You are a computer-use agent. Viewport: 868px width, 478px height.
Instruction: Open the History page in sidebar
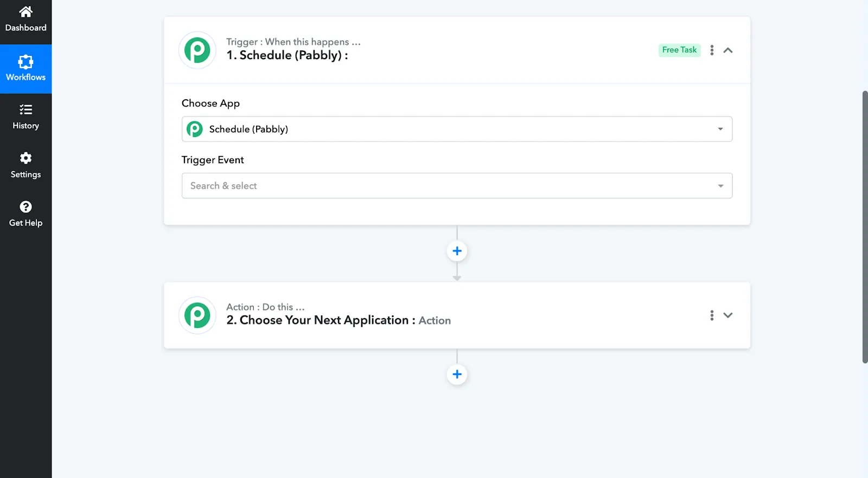pos(25,117)
